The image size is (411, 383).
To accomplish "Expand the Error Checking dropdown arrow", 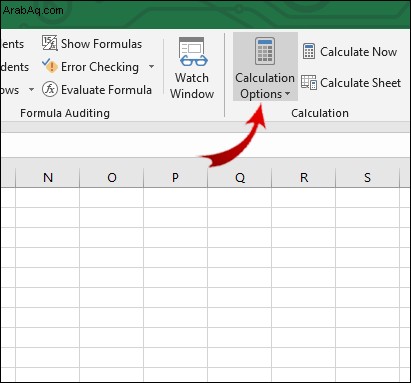I will tap(151, 66).
